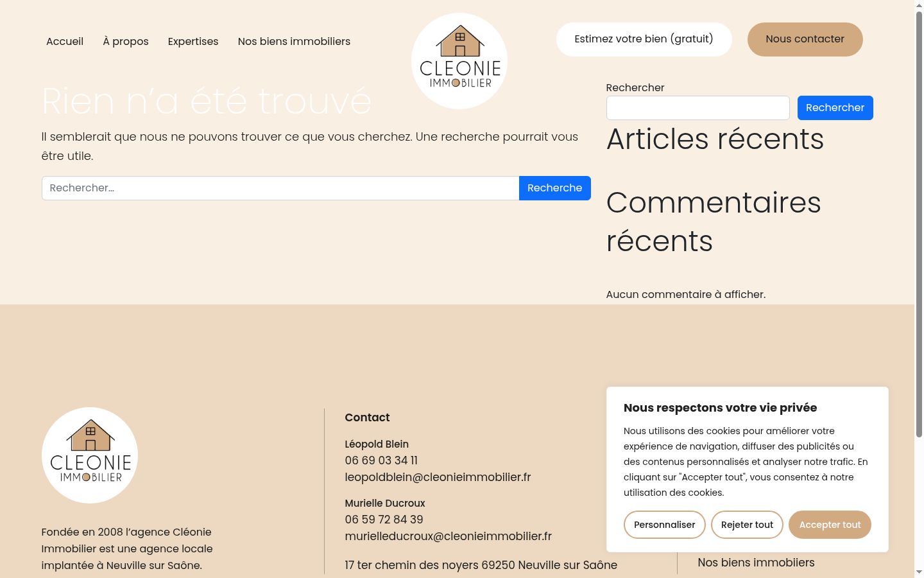Call Léopold Blein's number 06 69 03 34 11
Image resolution: width=924 pixels, height=578 pixels.
[x=381, y=460]
